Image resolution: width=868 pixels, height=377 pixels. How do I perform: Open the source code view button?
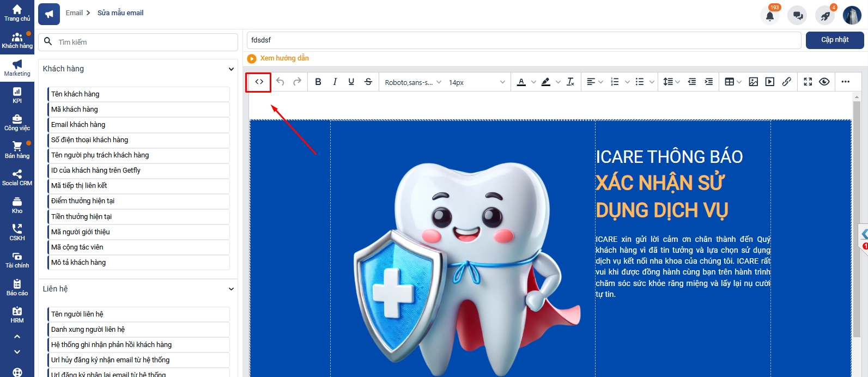259,82
